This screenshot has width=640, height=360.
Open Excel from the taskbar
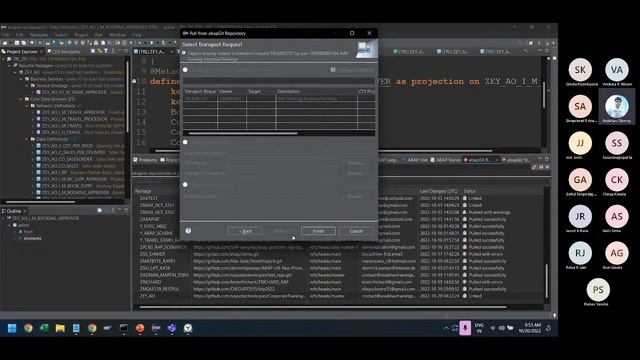pyautogui.click(x=44, y=328)
